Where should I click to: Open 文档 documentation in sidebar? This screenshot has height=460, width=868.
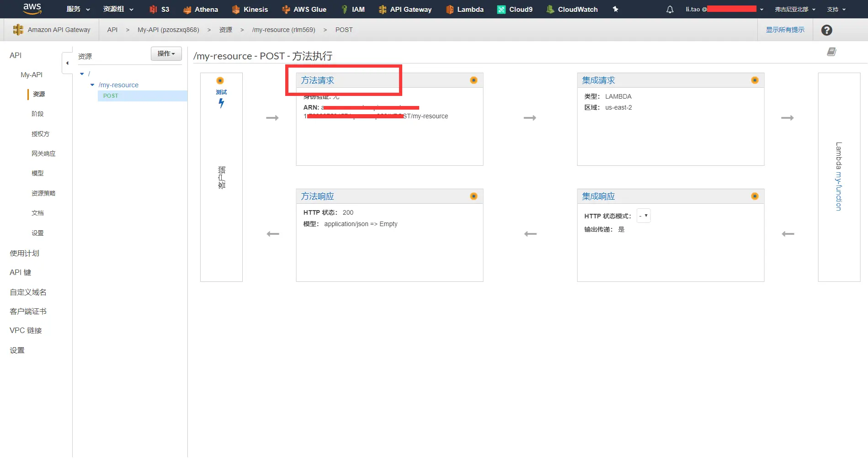[x=37, y=213]
